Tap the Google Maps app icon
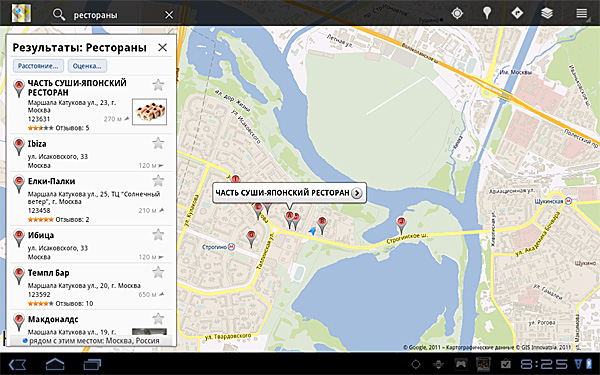 21,13
